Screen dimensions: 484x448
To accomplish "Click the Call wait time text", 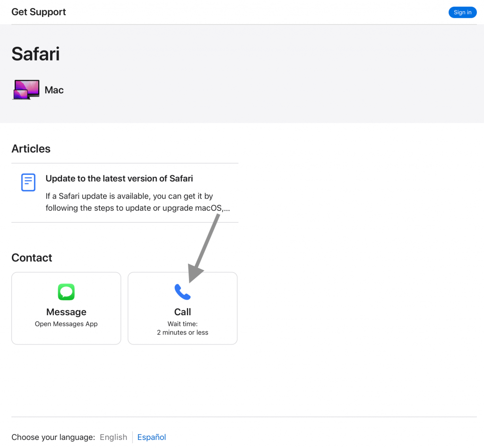I will (x=182, y=328).
